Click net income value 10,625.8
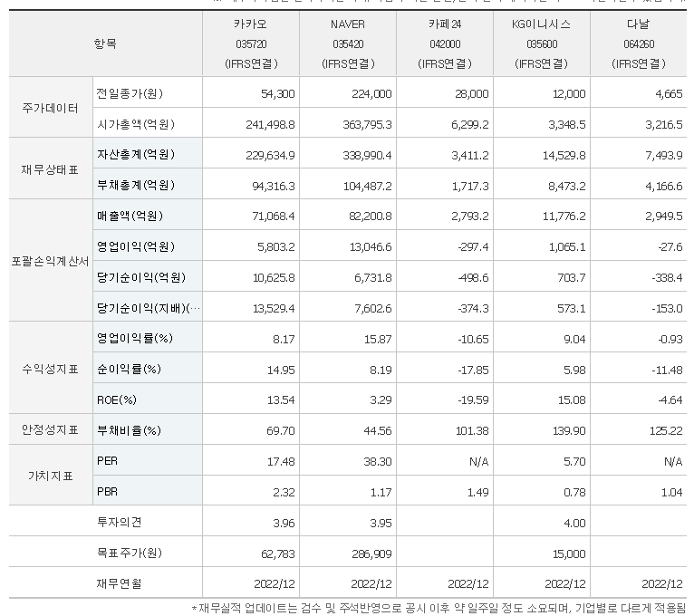This screenshot has width=694, height=616. pyautogui.click(x=274, y=278)
